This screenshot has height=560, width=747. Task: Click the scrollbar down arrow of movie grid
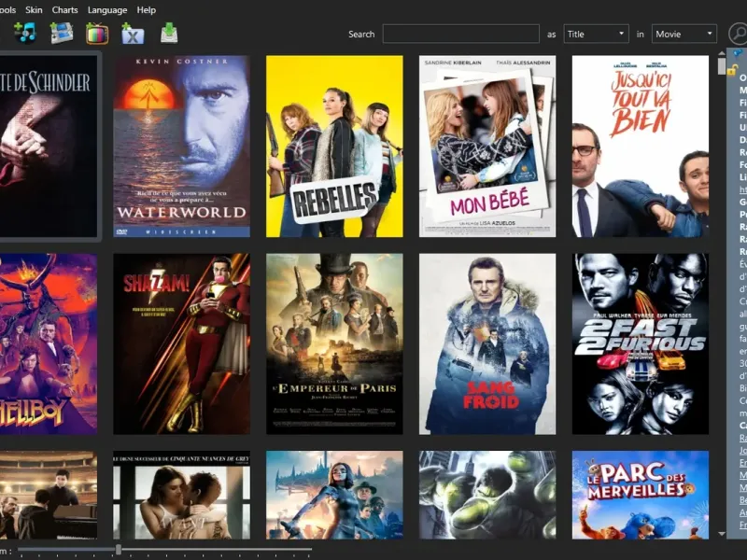(x=722, y=534)
